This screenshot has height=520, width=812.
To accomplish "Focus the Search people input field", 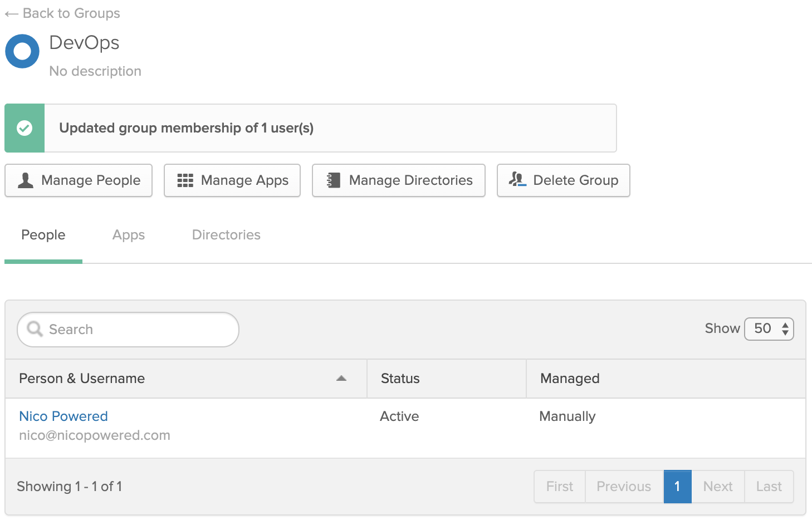I will (139, 330).
